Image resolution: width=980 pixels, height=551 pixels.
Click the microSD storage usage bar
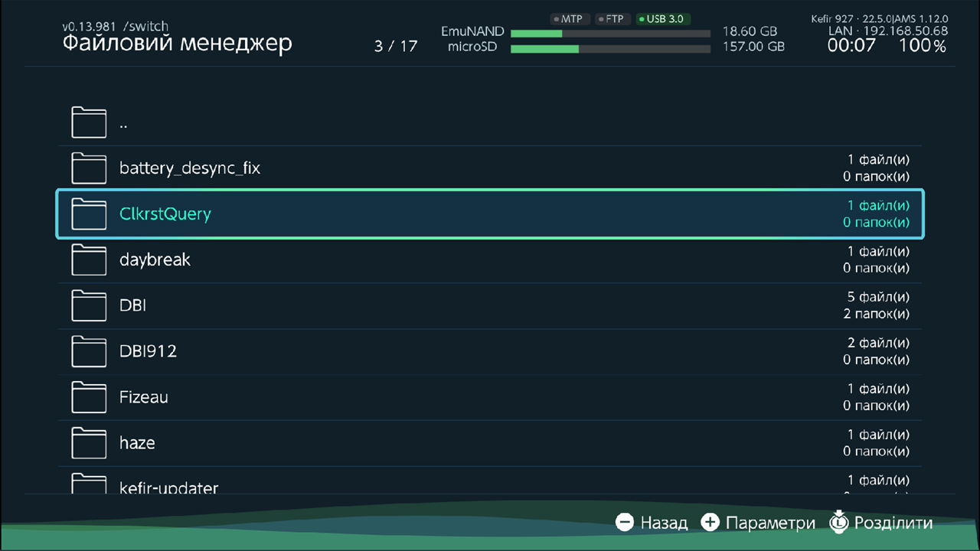[x=610, y=49]
